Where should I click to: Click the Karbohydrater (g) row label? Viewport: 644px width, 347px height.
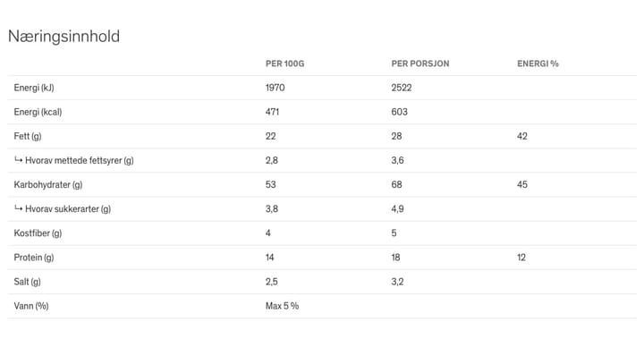point(48,185)
